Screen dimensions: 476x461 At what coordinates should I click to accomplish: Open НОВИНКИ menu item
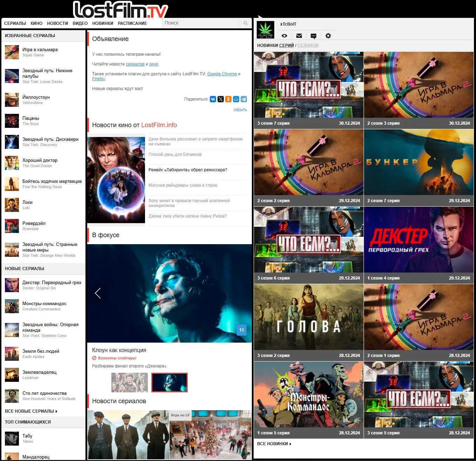pyautogui.click(x=103, y=23)
